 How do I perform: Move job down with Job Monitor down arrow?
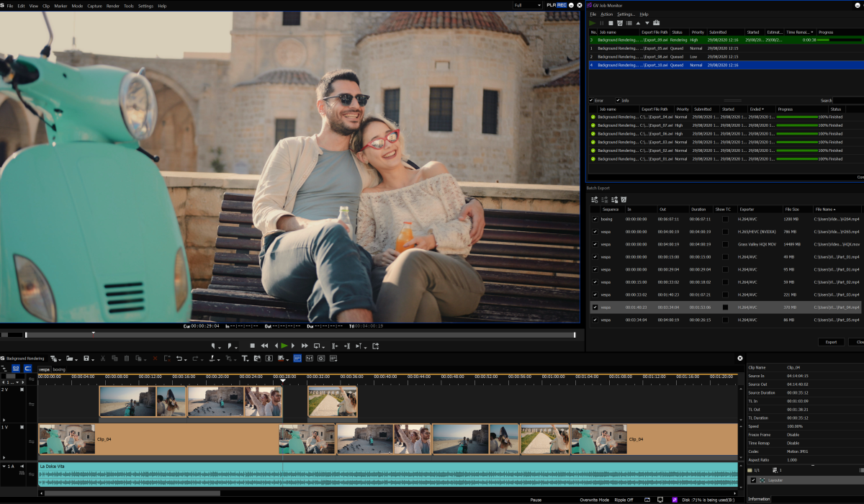point(647,23)
